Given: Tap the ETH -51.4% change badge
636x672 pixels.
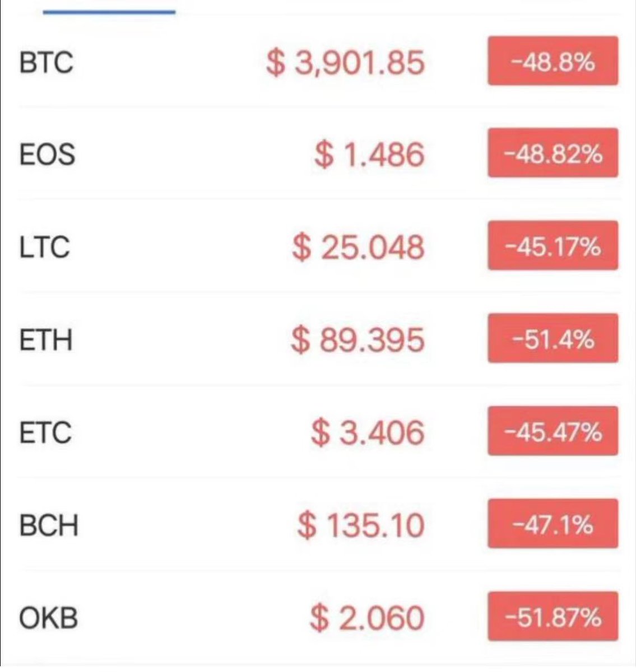Looking at the screenshot, I should [553, 339].
